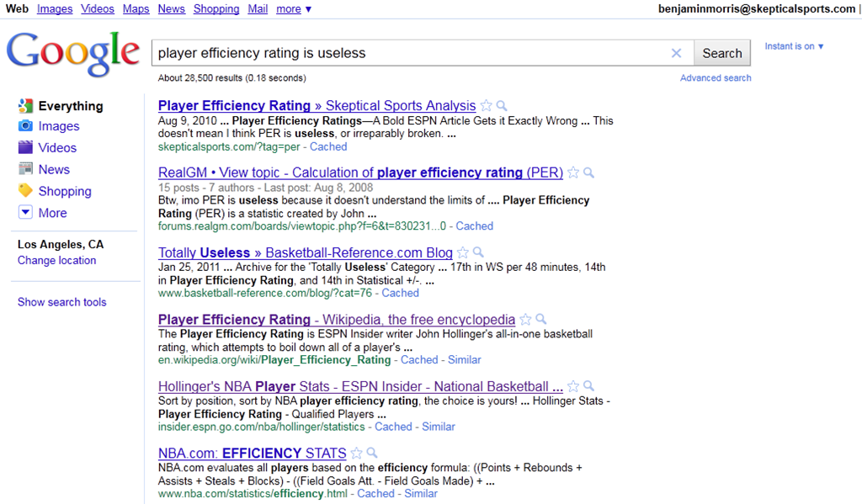The height and width of the screenshot is (504, 862).
Task: Preview the RealGM result with magnifier
Action: pyautogui.click(x=588, y=172)
